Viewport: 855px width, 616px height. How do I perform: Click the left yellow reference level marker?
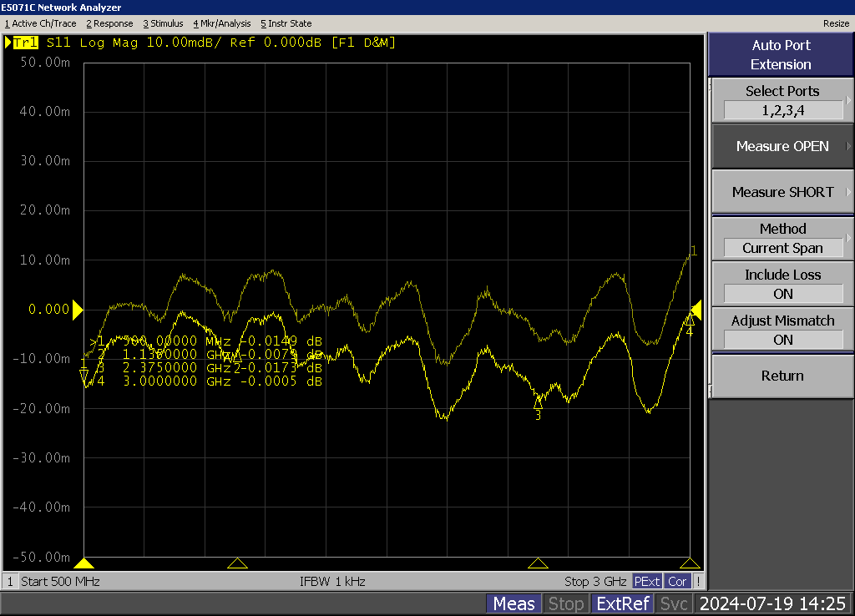[x=78, y=311]
